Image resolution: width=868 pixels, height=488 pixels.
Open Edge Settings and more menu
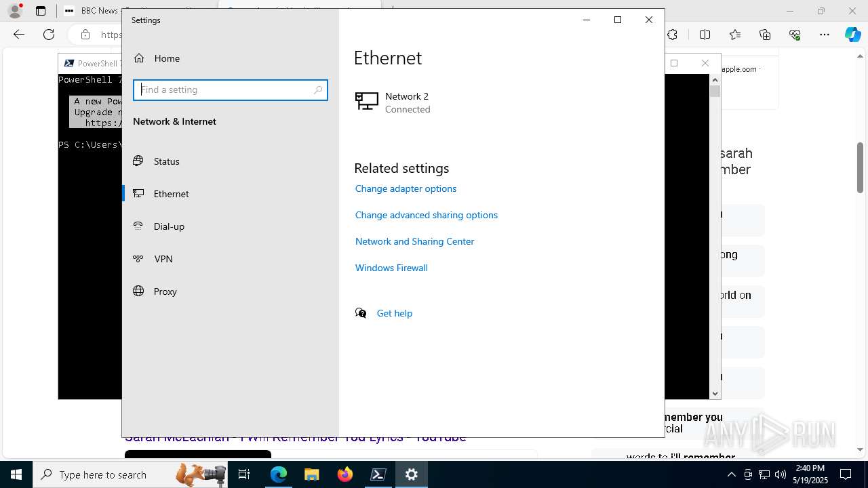pos(825,35)
